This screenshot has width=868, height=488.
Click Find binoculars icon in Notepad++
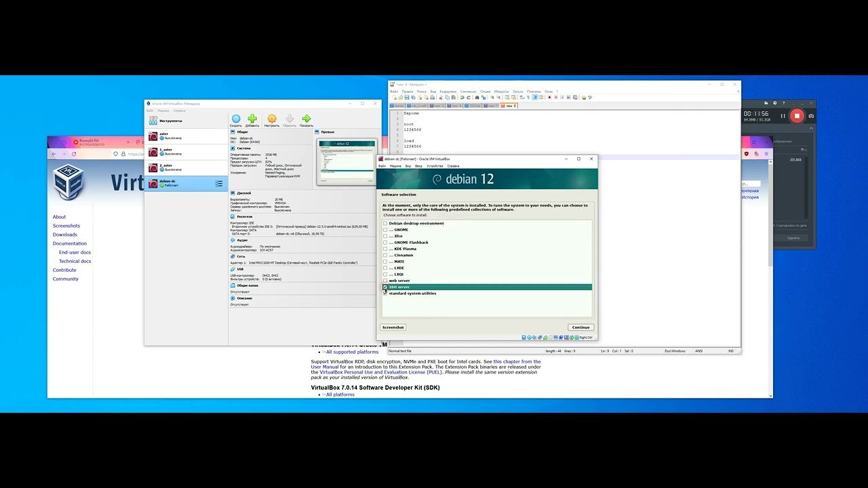coord(477,98)
